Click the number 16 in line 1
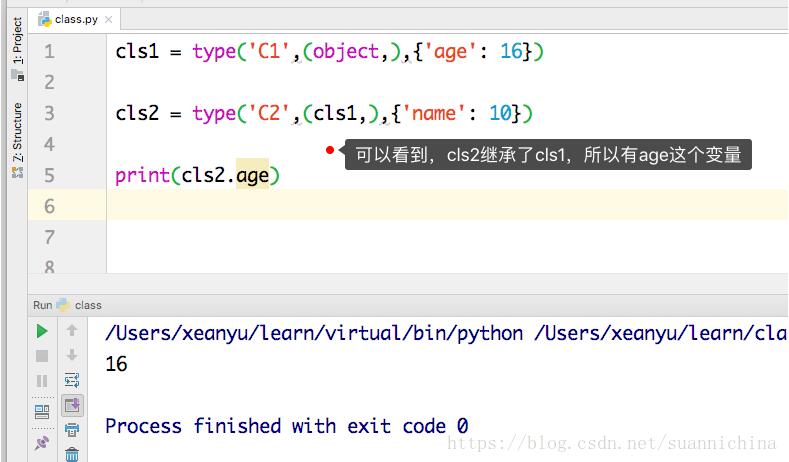The width and height of the screenshot is (789, 462). (x=511, y=51)
